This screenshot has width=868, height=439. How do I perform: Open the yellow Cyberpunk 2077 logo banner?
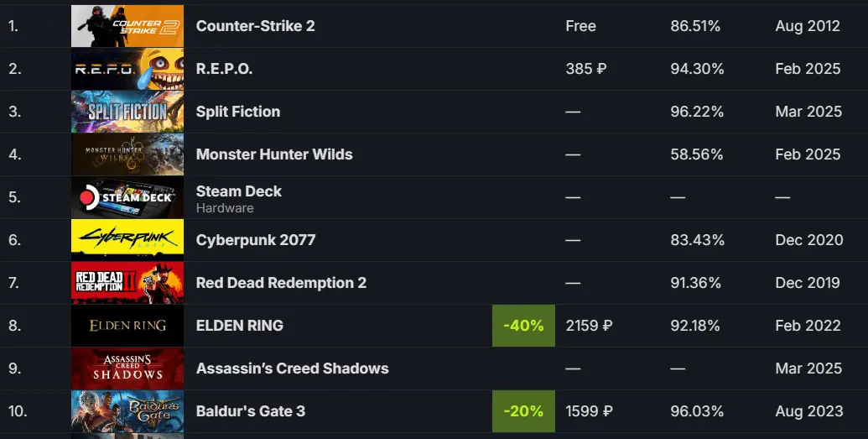(127, 240)
